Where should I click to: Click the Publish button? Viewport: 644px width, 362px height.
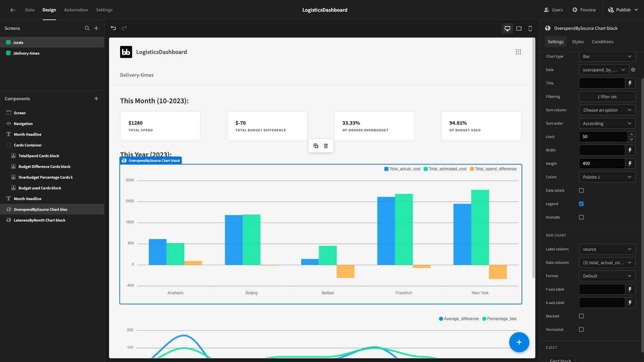623,10
